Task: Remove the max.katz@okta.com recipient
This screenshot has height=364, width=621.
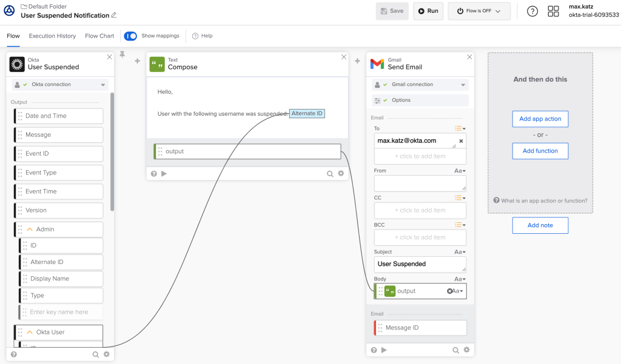Action: [x=462, y=140]
